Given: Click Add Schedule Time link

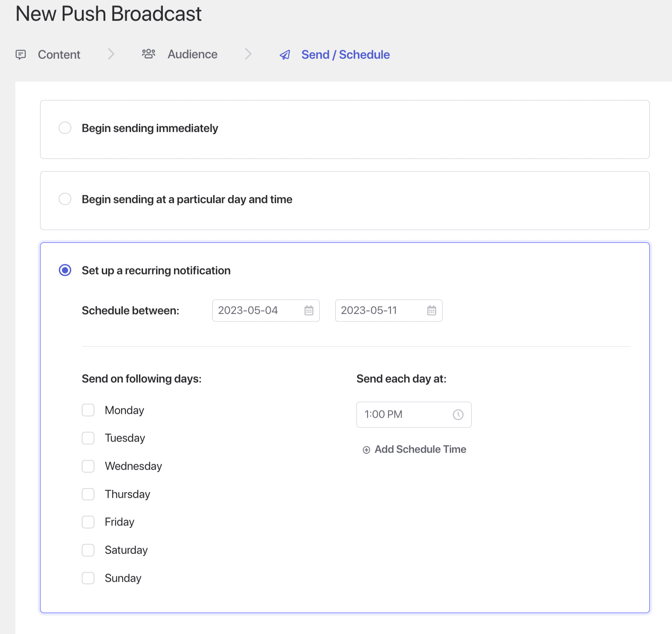Looking at the screenshot, I should pyautogui.click(x=420, y=450).
